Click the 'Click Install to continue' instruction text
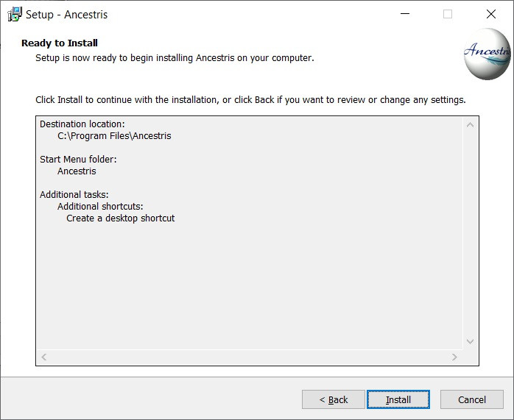The image size is (514, 420). coord(250,100)
